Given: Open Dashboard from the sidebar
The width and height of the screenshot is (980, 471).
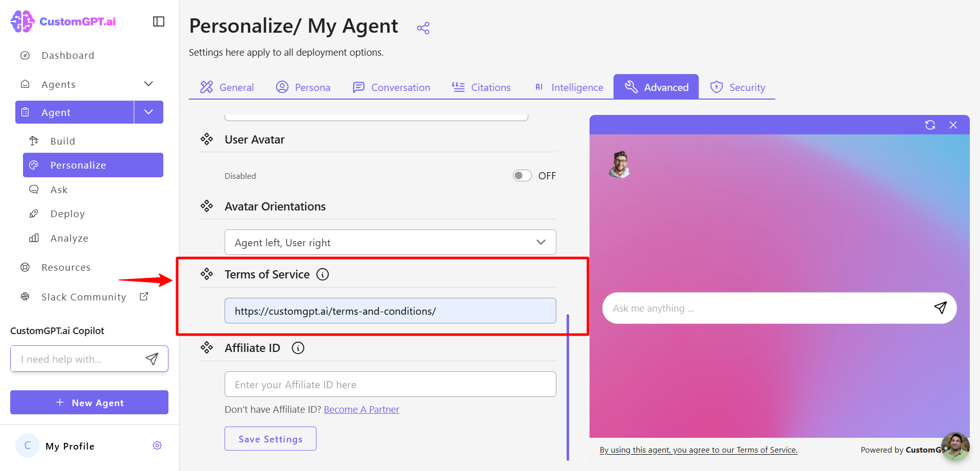Looking at the screenshot, I should coord(68,55).
